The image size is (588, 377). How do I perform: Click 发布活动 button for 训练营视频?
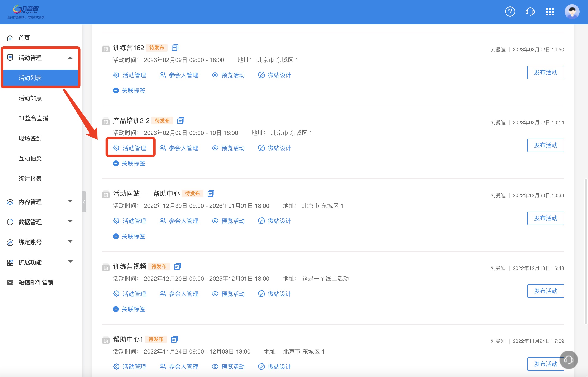(x=546, y=291)
